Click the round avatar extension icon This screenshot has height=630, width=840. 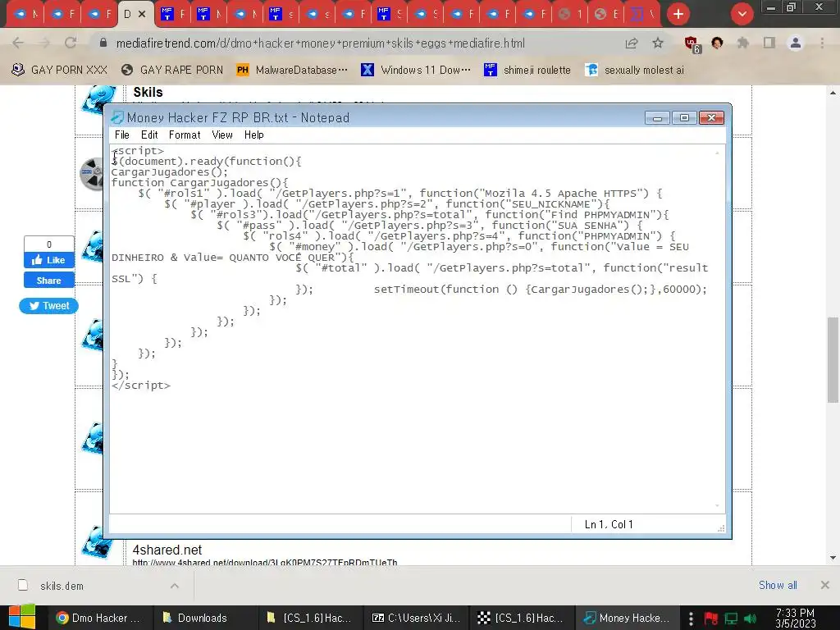click(717, 43)
